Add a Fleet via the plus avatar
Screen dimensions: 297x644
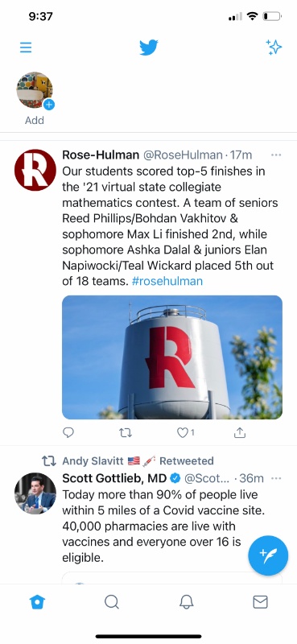(x=35, y=90)
